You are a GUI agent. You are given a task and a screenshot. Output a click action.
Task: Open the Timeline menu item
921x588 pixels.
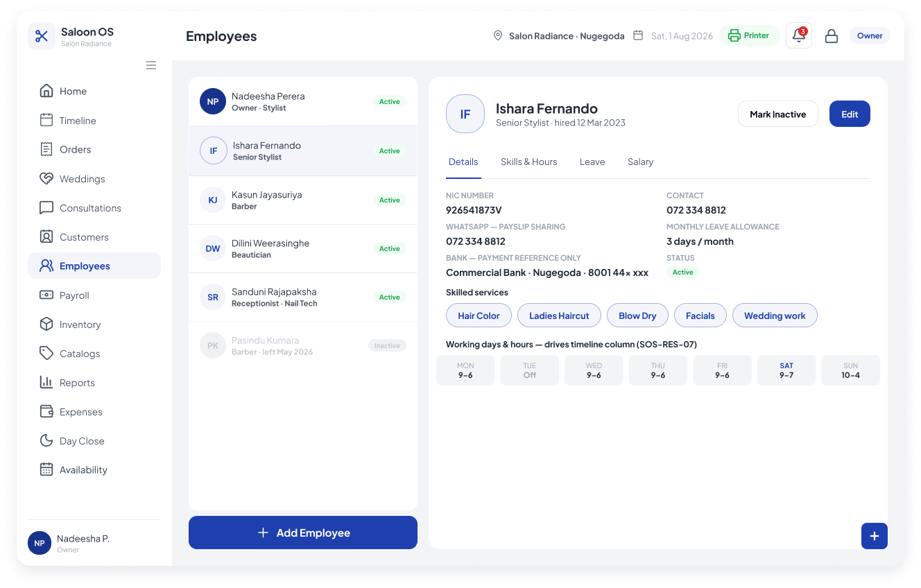pos(94,120)
